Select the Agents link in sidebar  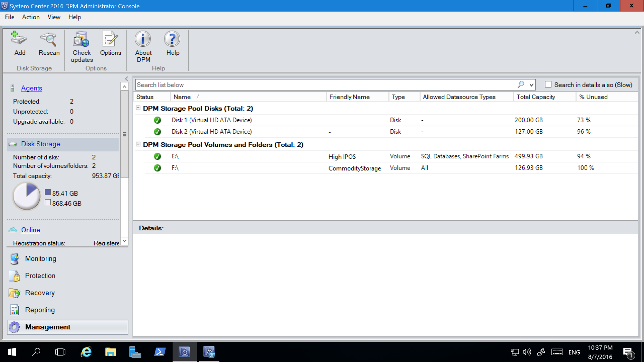[x=32, y=88]
